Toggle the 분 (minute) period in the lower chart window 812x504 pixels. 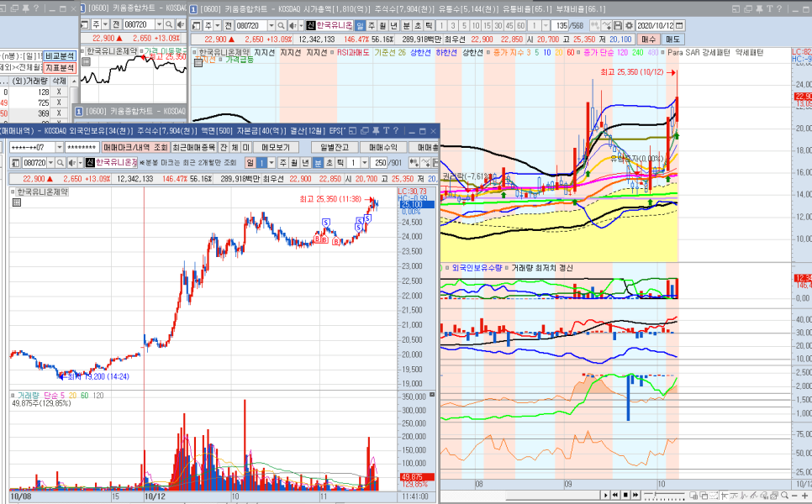pos(319,162)
